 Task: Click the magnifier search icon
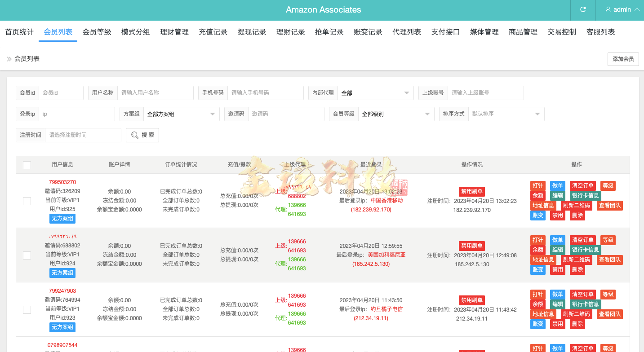click(x=142, y=135)
